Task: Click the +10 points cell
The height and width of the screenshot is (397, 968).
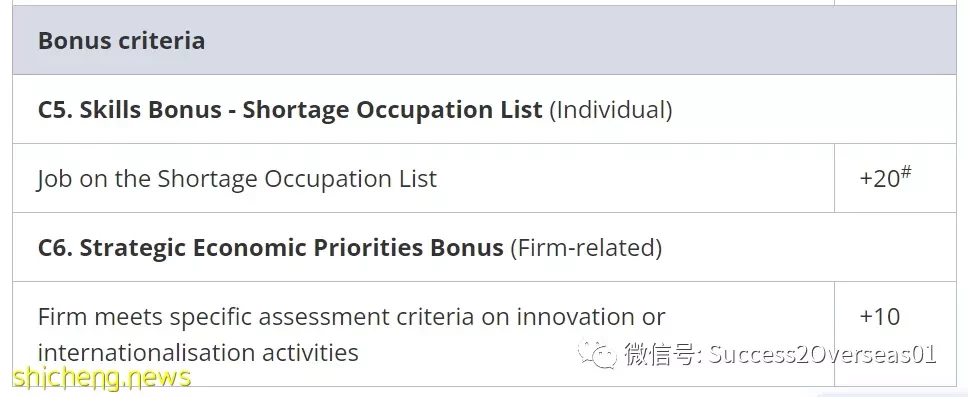Action: pos(895,334)
